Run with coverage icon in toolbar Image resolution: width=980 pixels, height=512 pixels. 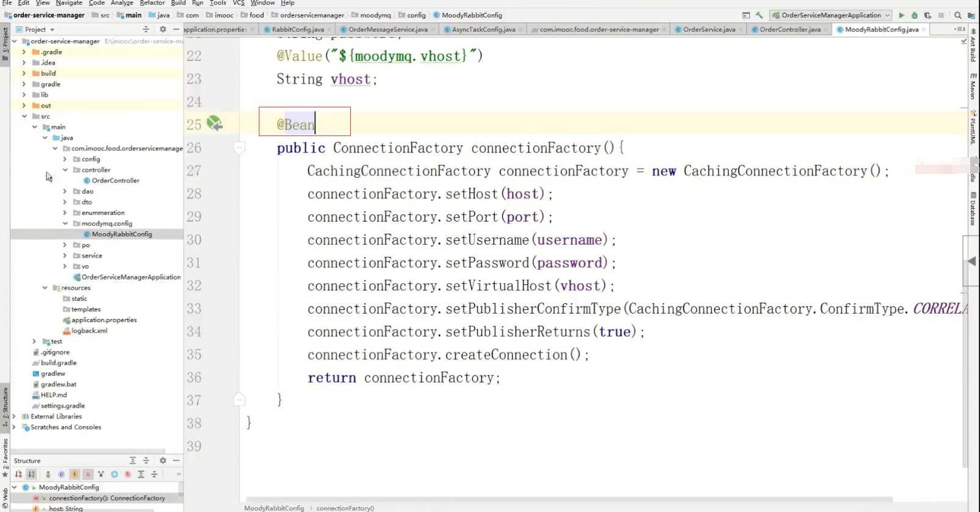[928, 15]
